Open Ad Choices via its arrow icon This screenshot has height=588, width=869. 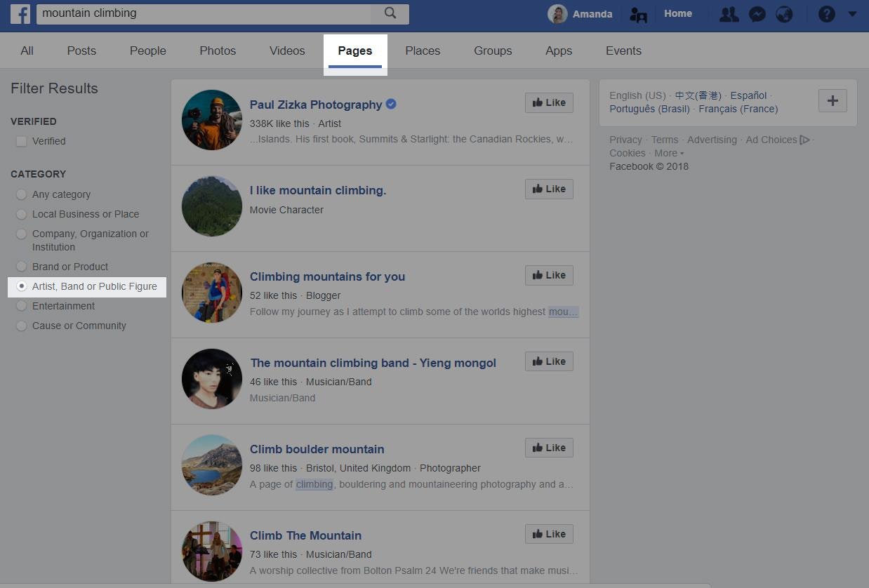tap(806, 139)
